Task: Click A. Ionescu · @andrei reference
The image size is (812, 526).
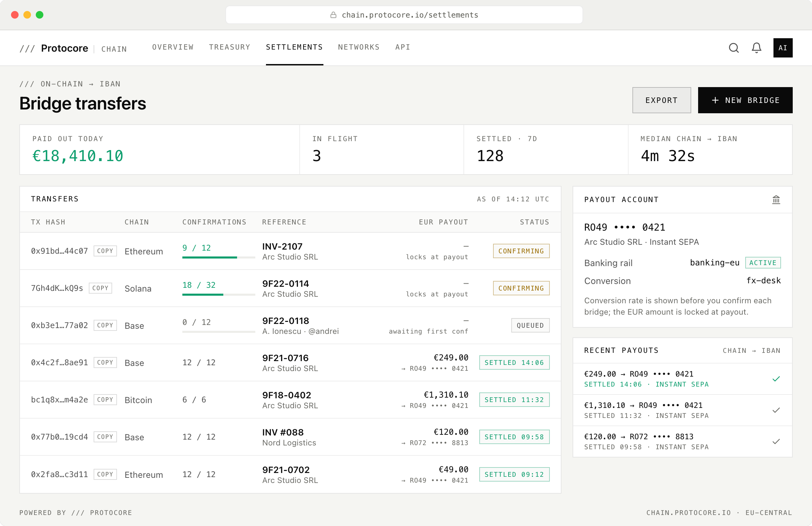Action: 300,331
